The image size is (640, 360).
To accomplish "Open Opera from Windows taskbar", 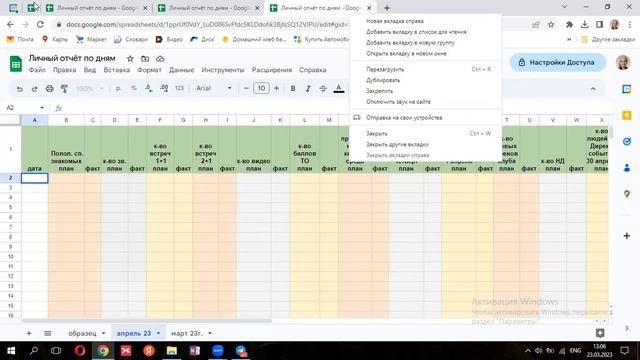I will click(80, 351).
